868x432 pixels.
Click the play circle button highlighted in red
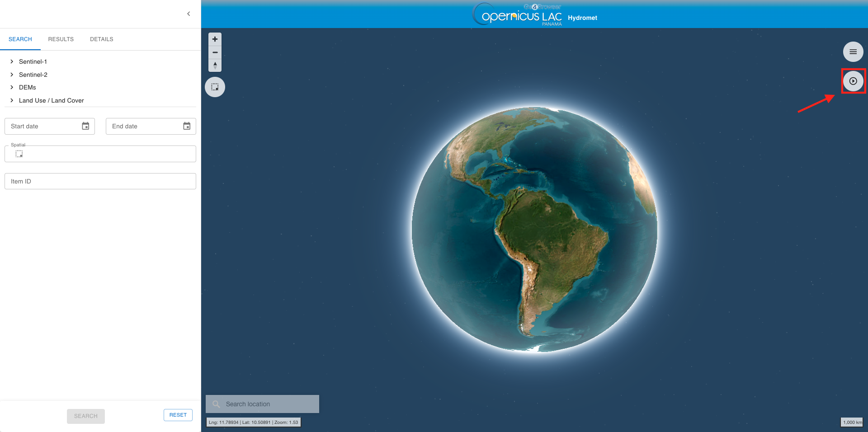point(853,81)
